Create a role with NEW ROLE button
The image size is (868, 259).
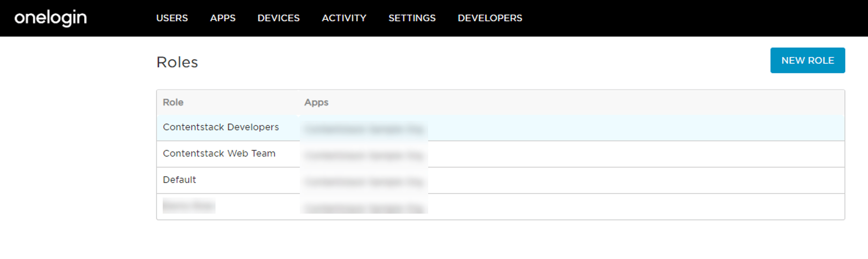[807, 60]
